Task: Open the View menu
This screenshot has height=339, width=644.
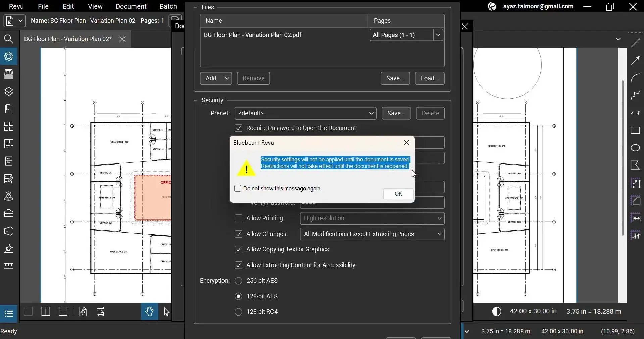Action: pyautogui.click(x=95, y=6)
